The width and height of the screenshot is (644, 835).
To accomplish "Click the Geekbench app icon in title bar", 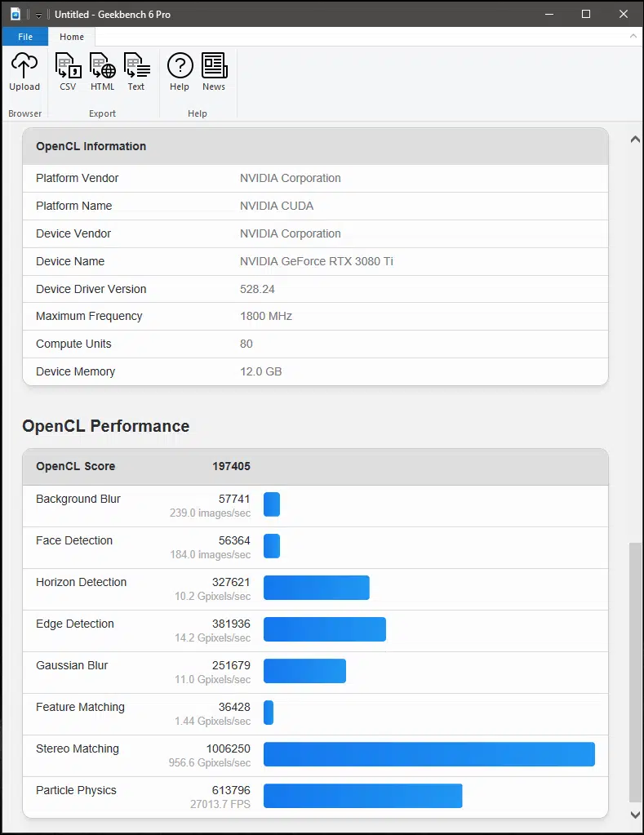I will 16,14.
